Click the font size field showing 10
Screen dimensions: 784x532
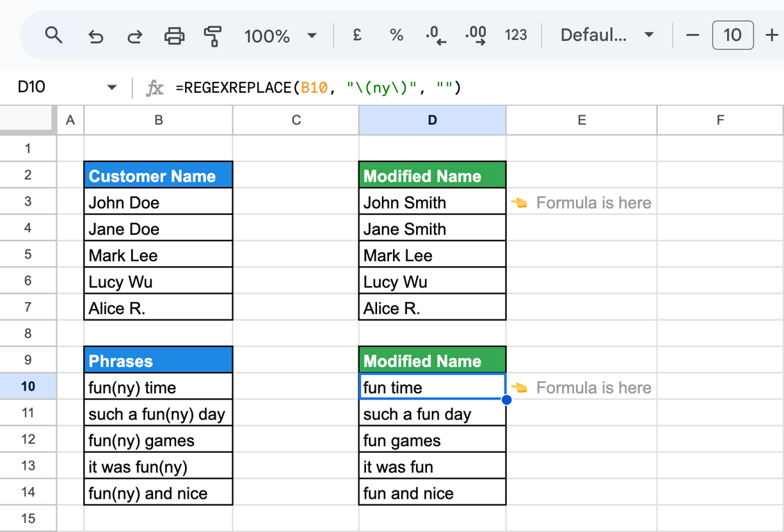pyautogui.click(x=733, y=35)
